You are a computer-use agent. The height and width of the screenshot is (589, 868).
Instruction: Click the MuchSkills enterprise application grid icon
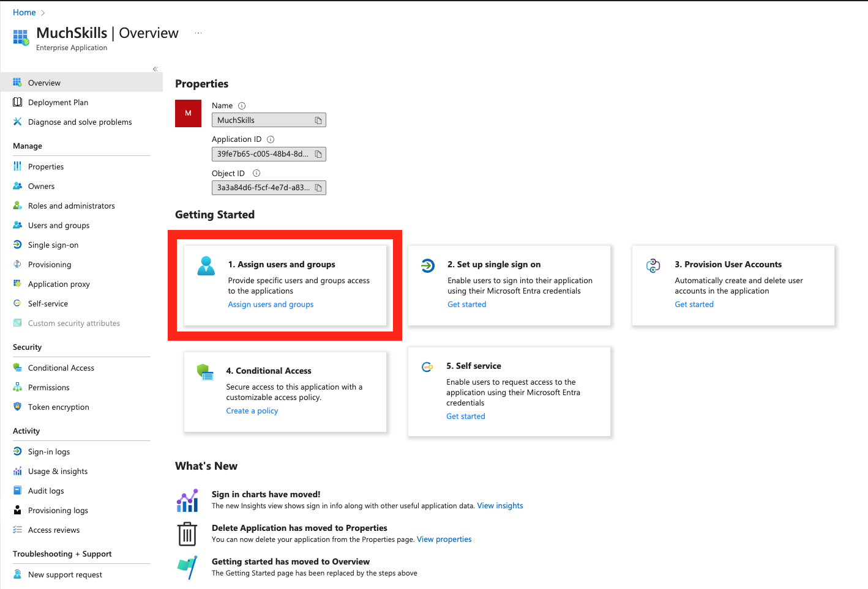(x=21, y=38)
